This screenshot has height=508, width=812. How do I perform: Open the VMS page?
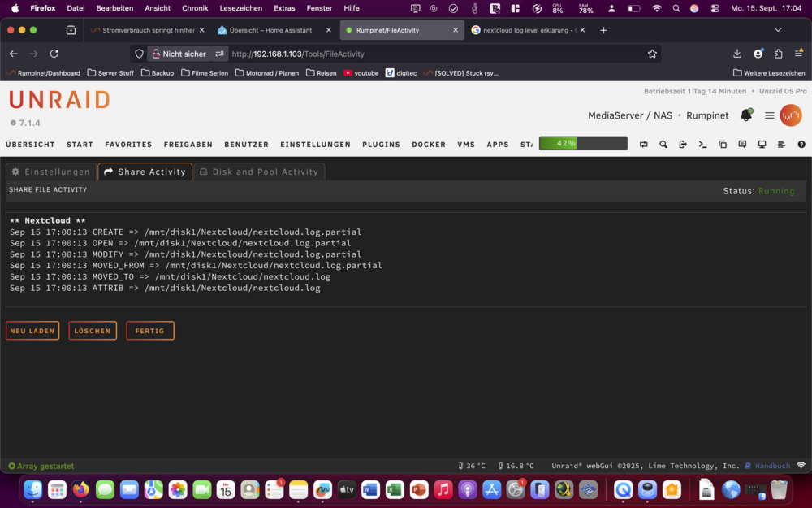[x=466, y=145]
